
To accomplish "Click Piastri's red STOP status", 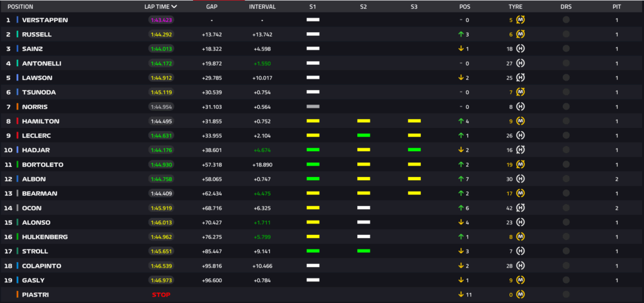I will [161, 295].
